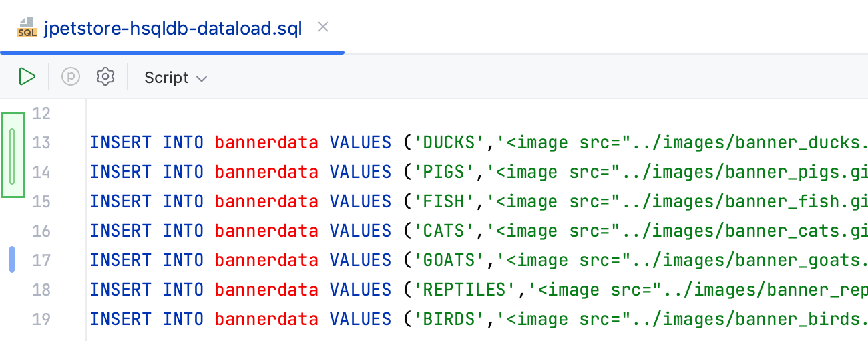Viewport: 868px width, 341px height.
Task: Click the green gutter change marker
Action: click(x=13, y=156)
